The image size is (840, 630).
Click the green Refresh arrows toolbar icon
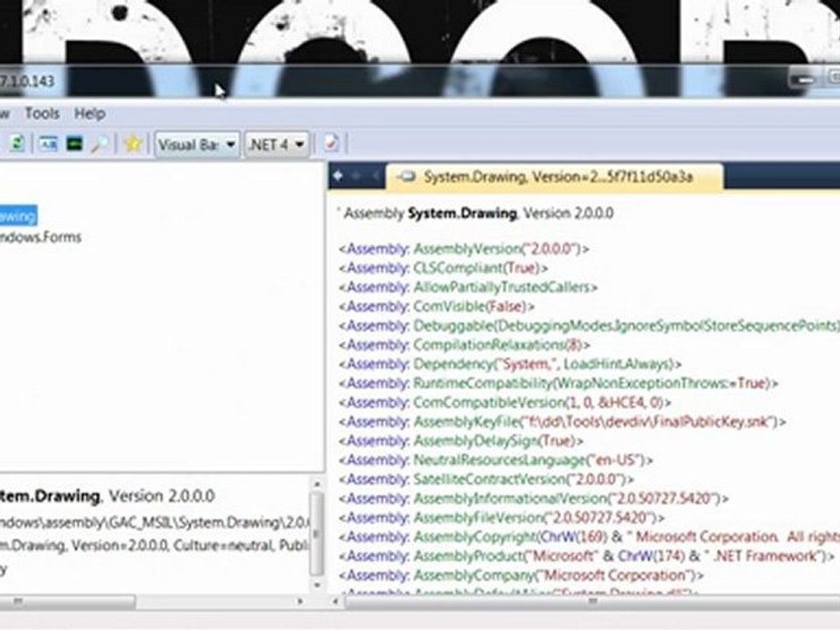(x=17, y=143)
